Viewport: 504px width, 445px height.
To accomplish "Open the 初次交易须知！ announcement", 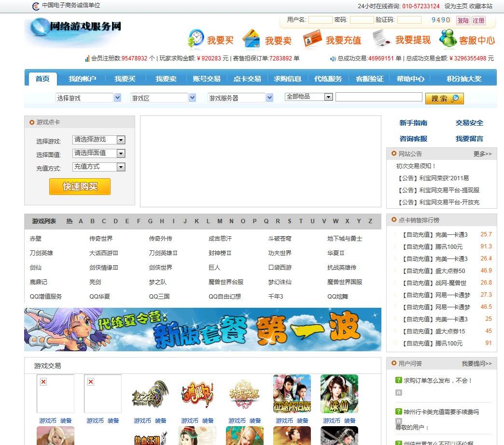I will pos(416,166).
